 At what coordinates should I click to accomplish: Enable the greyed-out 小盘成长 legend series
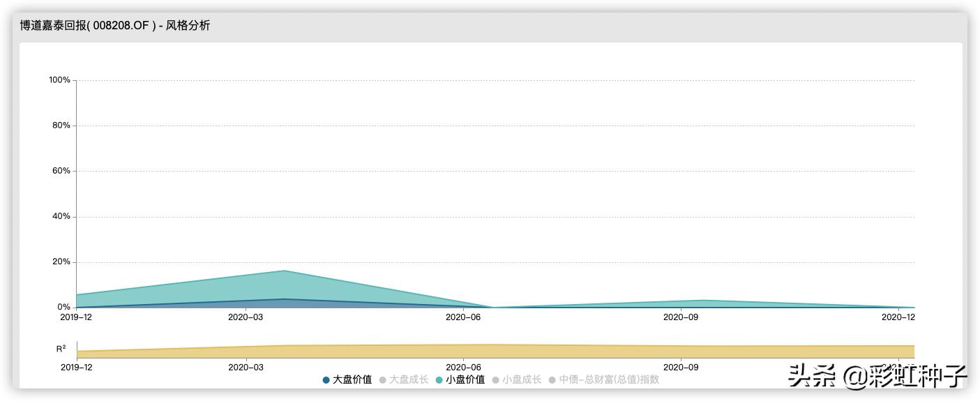(517, 380)
